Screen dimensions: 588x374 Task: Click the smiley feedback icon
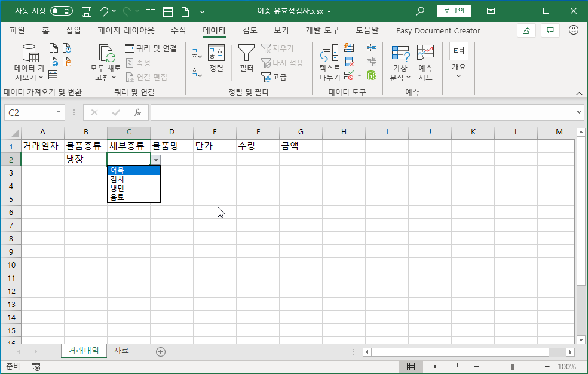(x=574, y=30)
